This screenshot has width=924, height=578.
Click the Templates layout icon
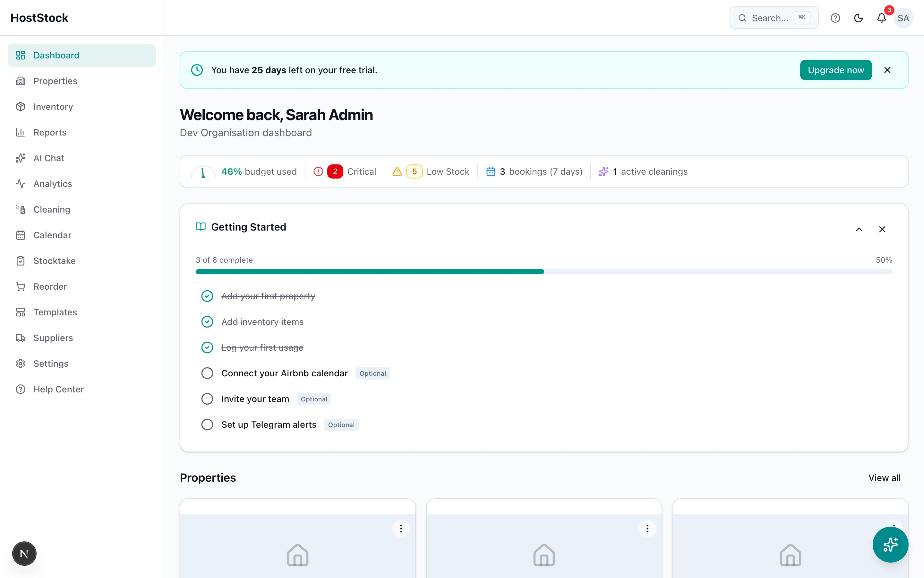(21, 312)
